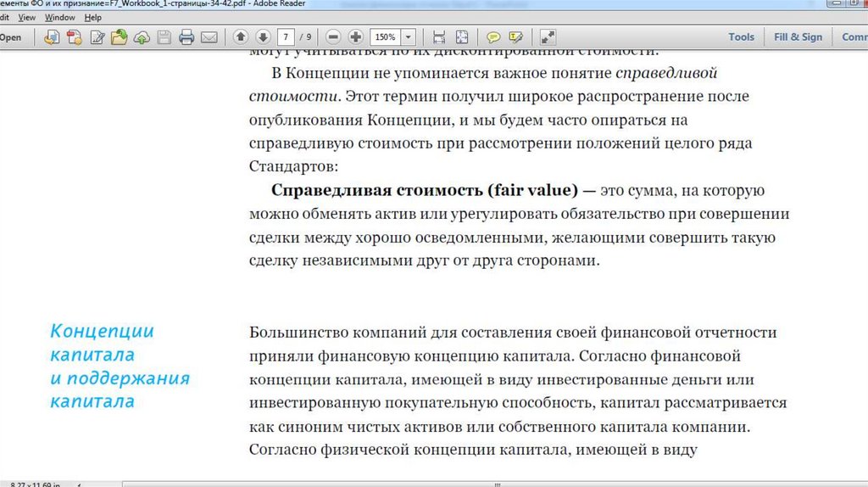868x487 pixels.
Task: Click the export PDF online icon
Action: [52, 37]
